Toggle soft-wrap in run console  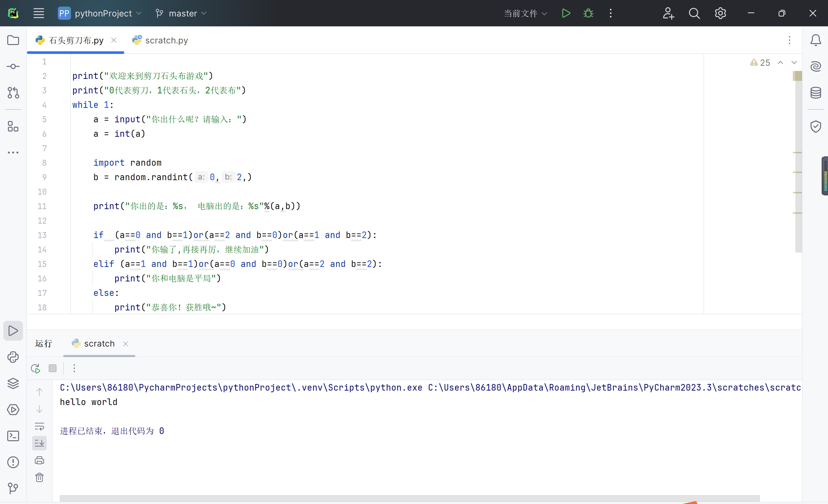pyautogui.click(x=39, y=426)
